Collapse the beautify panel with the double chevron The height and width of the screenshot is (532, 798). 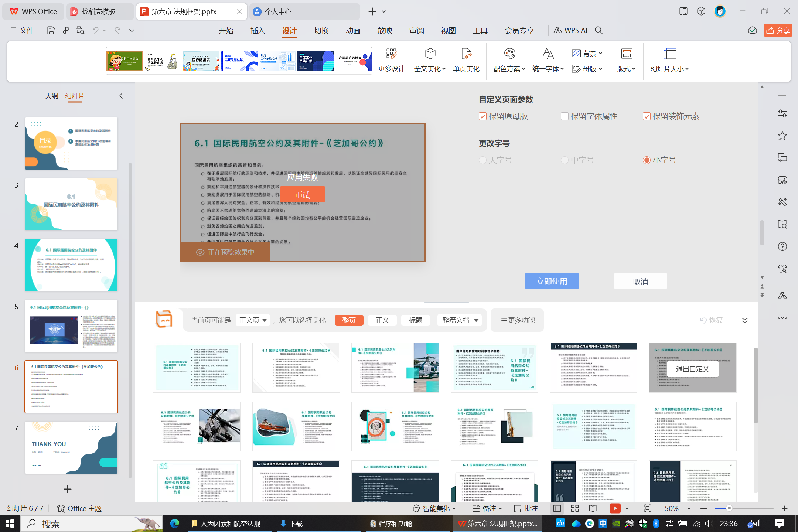tap(744, 320)
